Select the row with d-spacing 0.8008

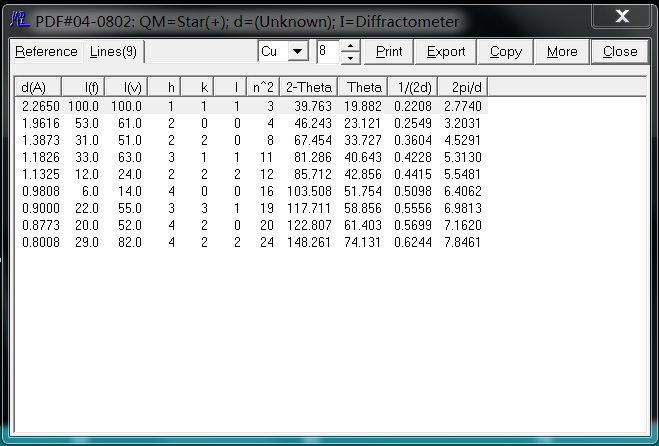pyautogui.click(x=252, y=243)
